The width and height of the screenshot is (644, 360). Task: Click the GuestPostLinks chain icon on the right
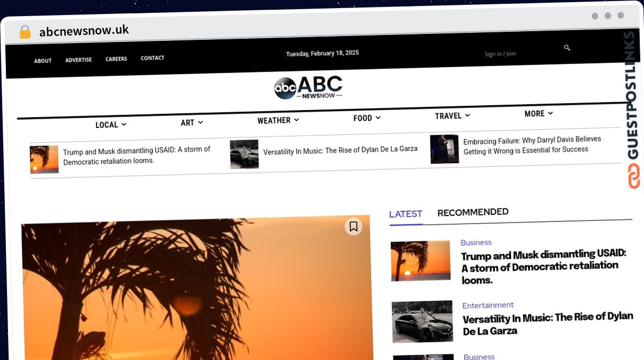[634, 177]
